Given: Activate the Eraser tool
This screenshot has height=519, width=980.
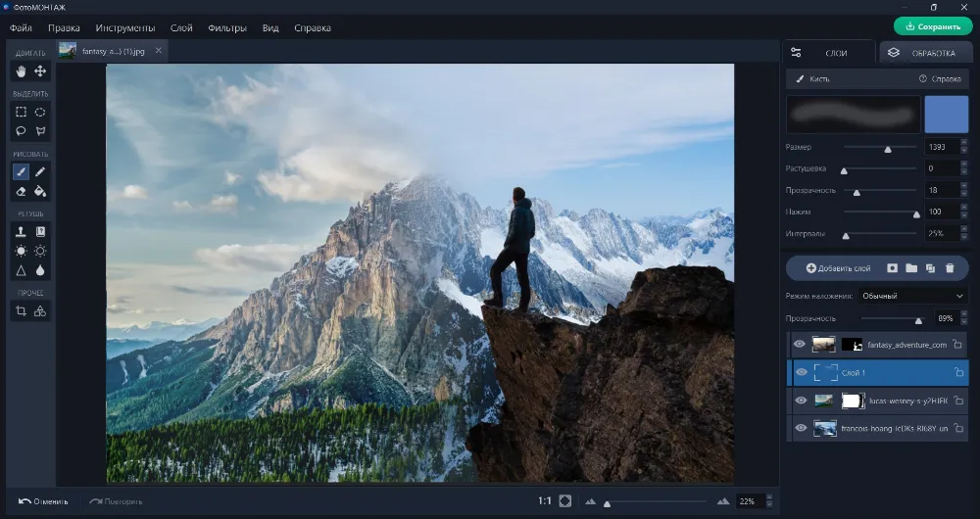Looking at the screenshot, I should [21, 191].
